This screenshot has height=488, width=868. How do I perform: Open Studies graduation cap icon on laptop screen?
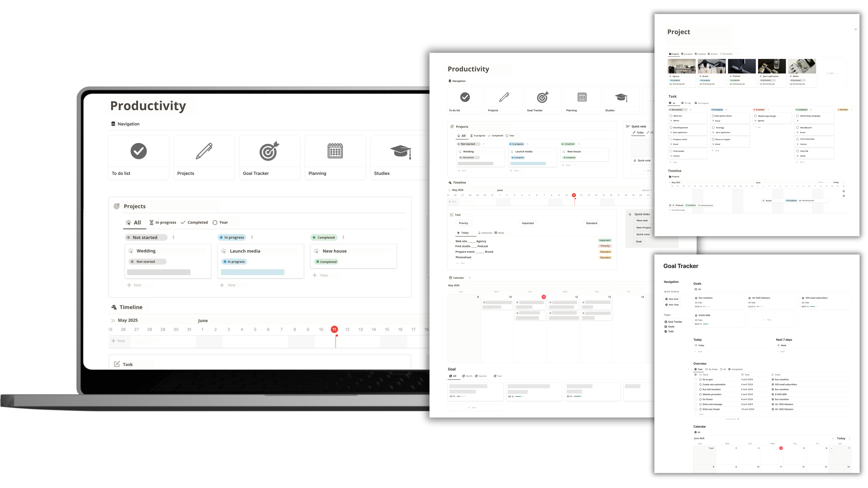pyautogui.click(x=401, y=152)
